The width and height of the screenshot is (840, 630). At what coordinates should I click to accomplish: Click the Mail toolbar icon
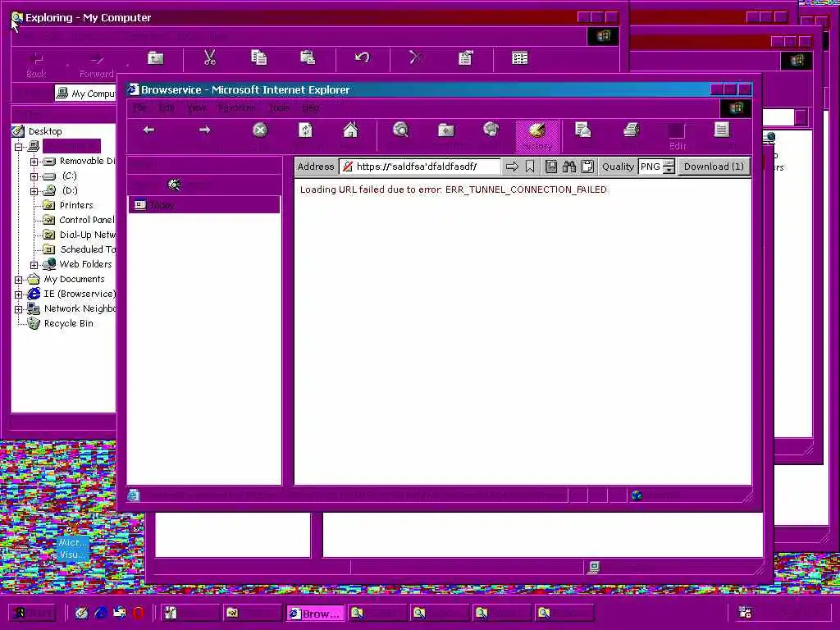click(582, 130)
